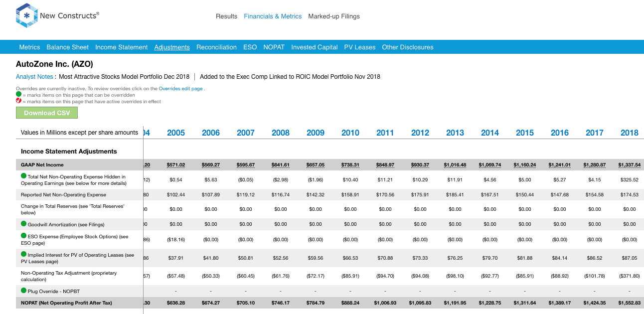Click the Non-Operating Tax Adjustment row label

[x=69, y=276]
